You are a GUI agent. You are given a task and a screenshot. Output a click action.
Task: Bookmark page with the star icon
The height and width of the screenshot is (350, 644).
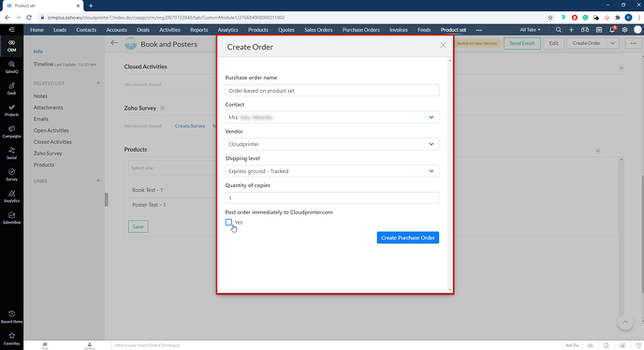coord(550,18)
